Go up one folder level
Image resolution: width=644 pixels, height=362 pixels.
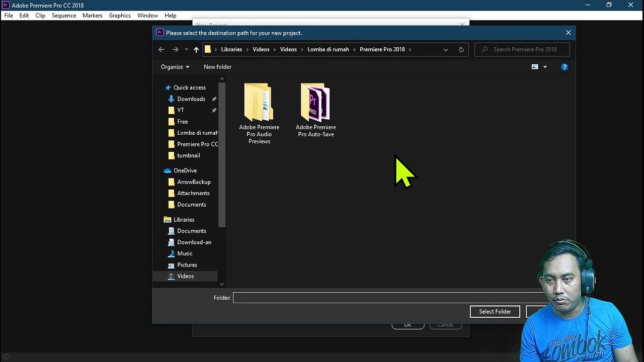click(196, 49)
